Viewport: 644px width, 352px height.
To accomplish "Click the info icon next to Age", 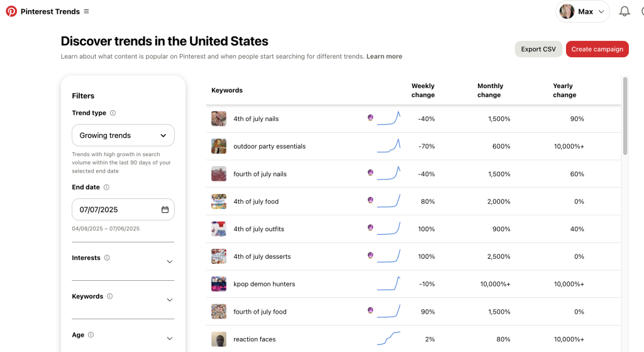I will pos(91,335).
